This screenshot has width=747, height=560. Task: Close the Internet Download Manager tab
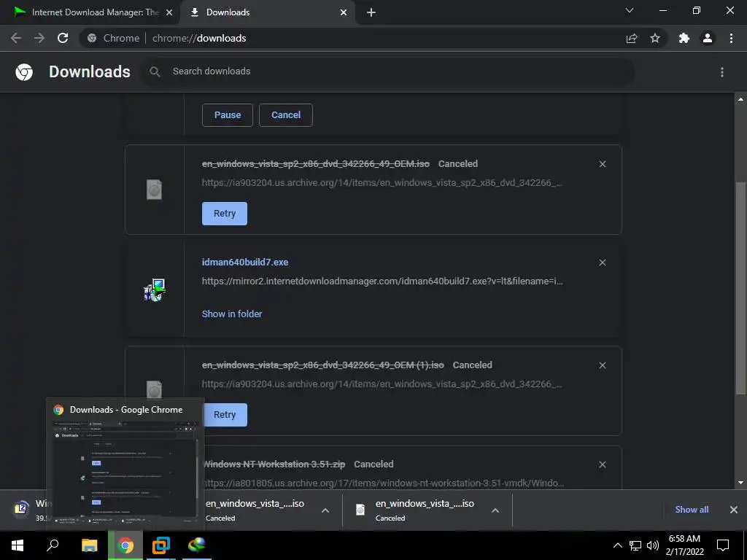(x=169, y=12)
